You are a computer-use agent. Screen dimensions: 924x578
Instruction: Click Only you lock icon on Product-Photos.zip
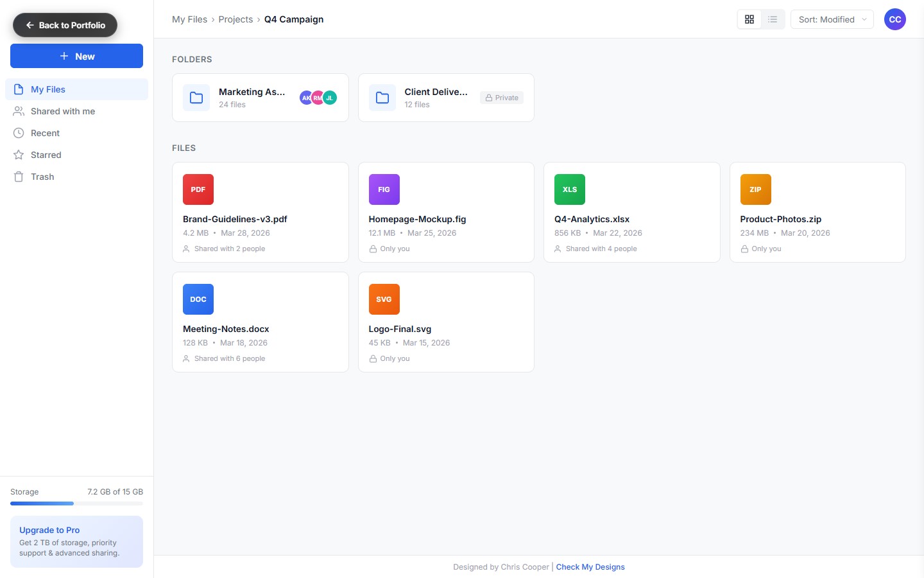click(x=744, y=249)
